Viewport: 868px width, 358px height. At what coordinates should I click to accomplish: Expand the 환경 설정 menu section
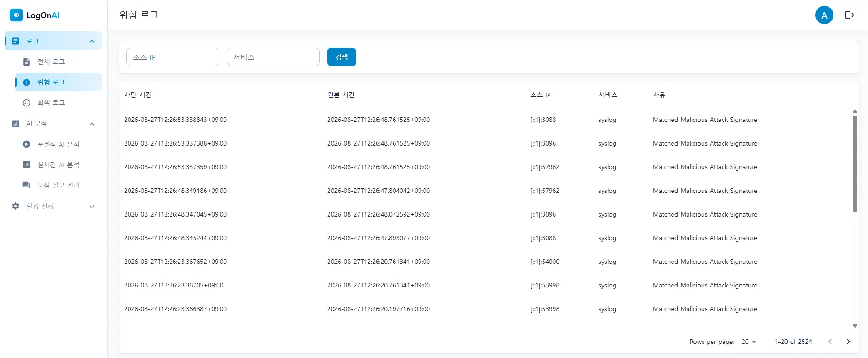click(92, 207)
